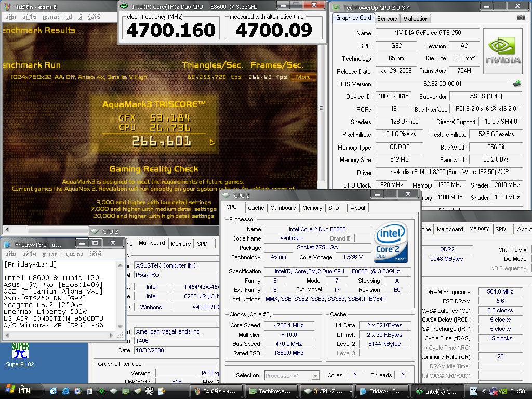Screen dimensions: 532x399
Task: Open the plain notepad icon in quick launch
Action: click(x=89, y=391)
